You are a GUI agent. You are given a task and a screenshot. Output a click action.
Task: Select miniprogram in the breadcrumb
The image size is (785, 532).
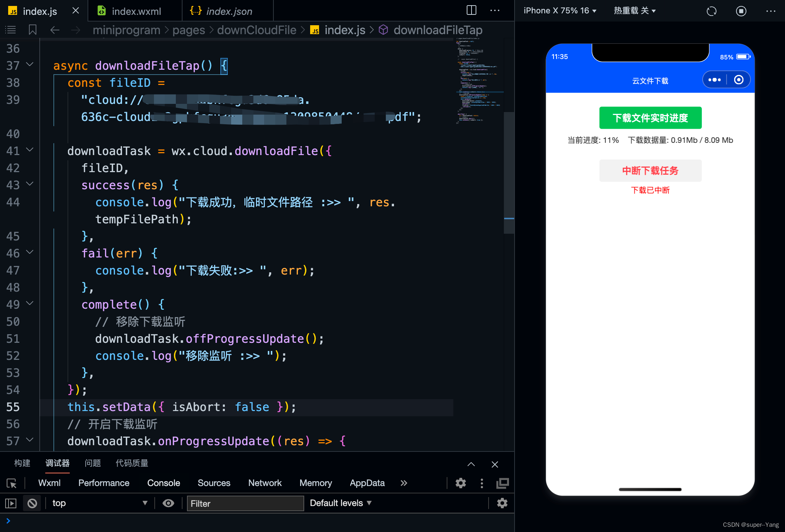click(x=127, y=30)
